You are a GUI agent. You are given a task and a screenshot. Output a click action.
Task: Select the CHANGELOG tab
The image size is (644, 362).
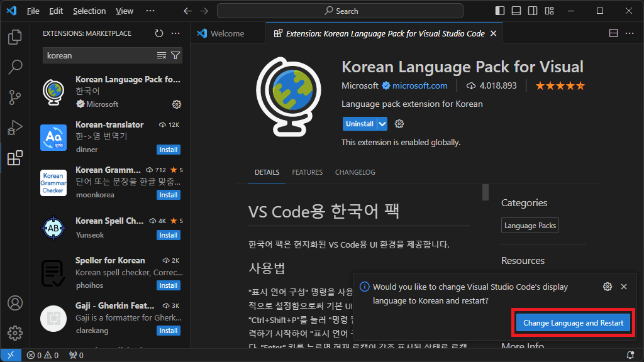coord(355,172)
